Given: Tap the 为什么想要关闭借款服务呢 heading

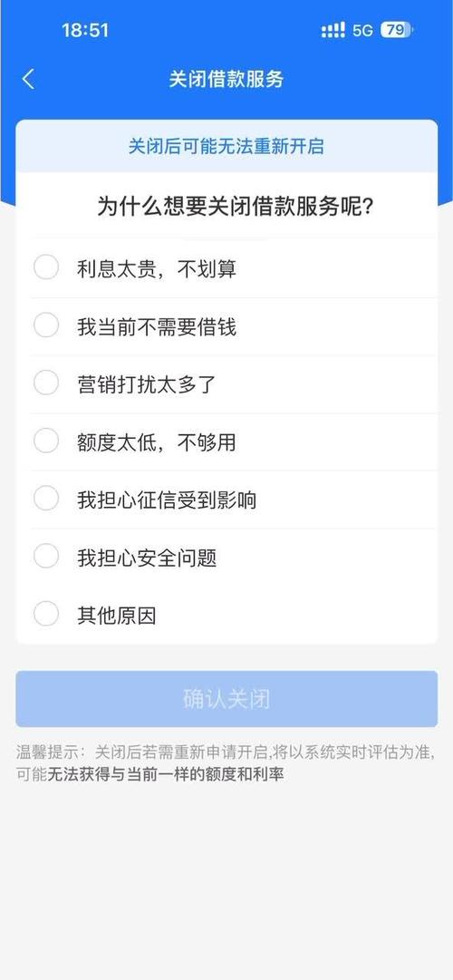Looking at the screenshot, I should pos(236,206).
